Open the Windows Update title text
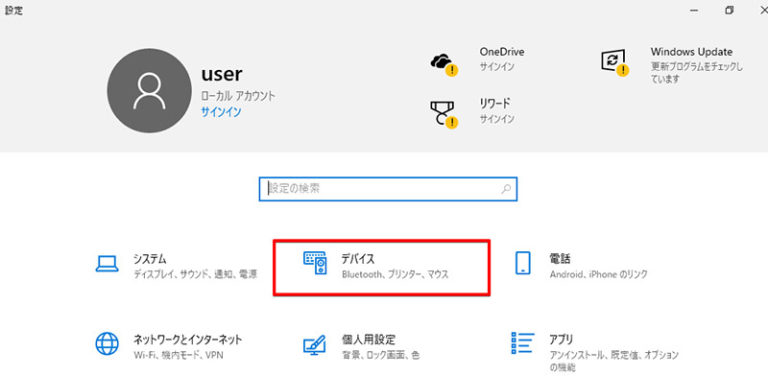768x376 pixels. [691, 52]
